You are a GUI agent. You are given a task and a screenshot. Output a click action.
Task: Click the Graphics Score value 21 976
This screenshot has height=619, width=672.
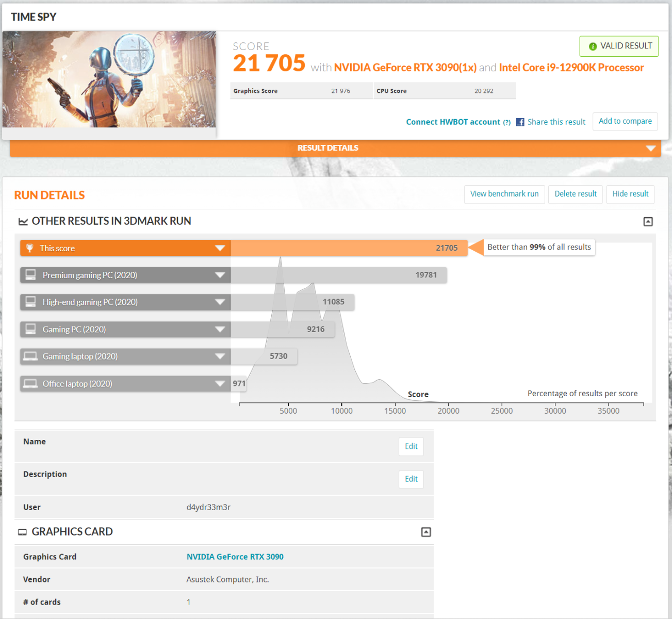tap(340, 91)
